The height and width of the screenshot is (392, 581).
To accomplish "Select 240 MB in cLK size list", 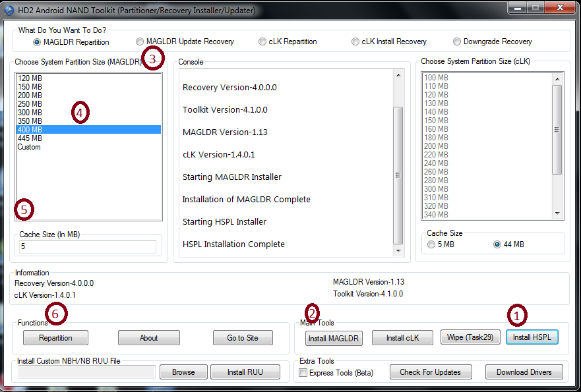I will click(x=487, y=163).
